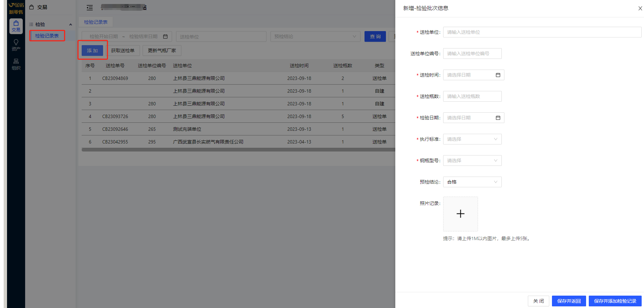
Task: Click the plus icon to upload a photo
Action: click(x=461, y=214)
